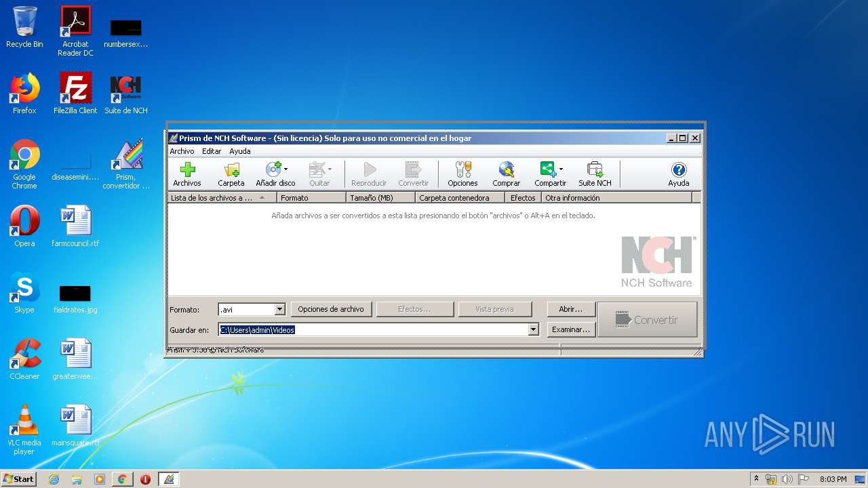Screen dimensions: 868x488
Task: Open the Editar menu
Action: coord(212,151)
